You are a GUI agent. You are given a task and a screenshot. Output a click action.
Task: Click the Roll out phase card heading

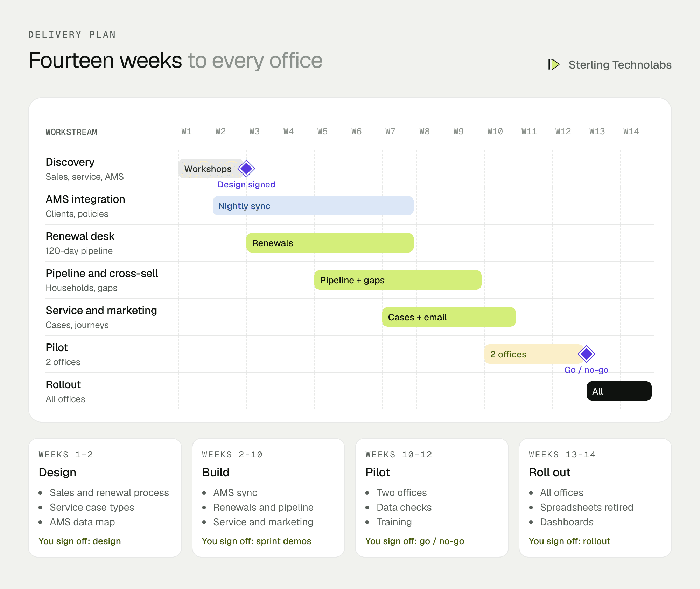tap(549, 473)
